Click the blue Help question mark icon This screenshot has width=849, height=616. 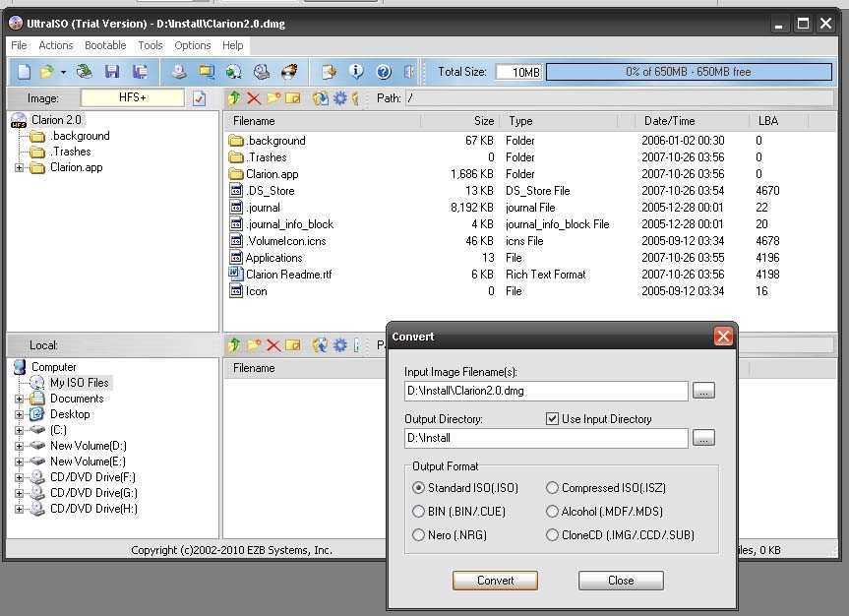tap(384, 72)
